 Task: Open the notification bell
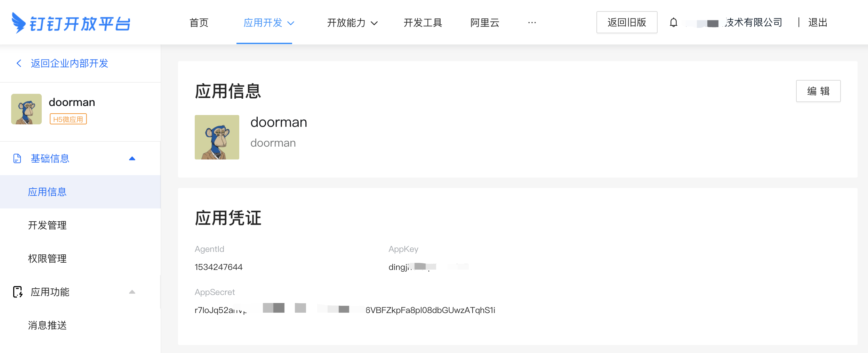(674, 23)
